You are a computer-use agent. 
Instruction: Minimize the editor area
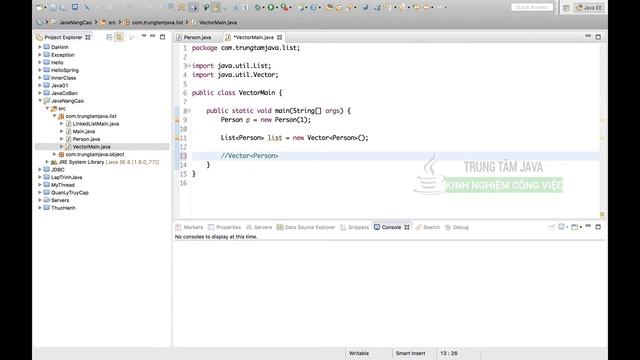[x=588, y=36]
